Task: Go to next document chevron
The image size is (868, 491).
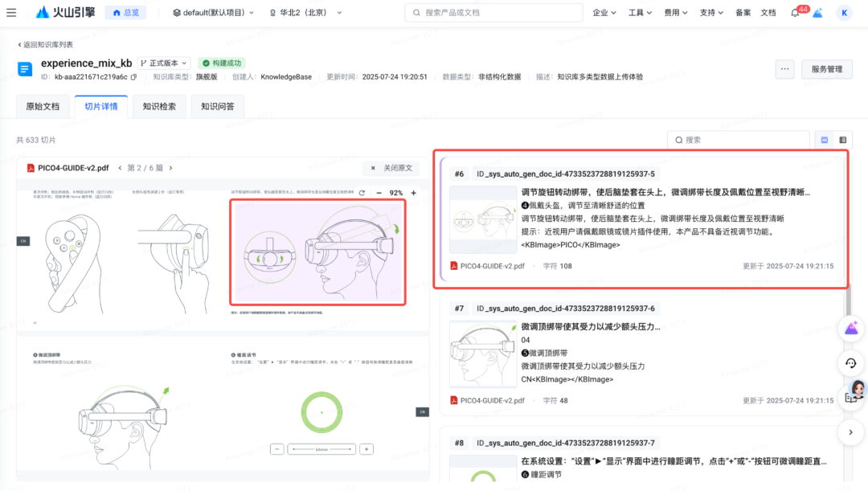Action: point(170,168)
